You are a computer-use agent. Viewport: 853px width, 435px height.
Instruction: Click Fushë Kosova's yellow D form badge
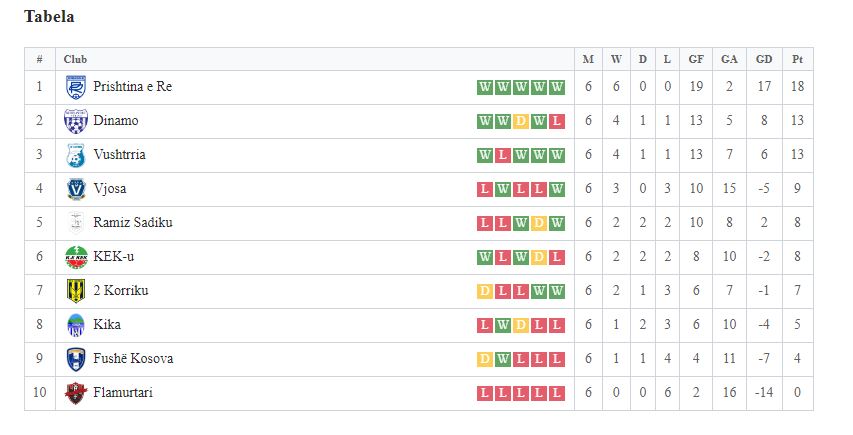click(485, 359)
